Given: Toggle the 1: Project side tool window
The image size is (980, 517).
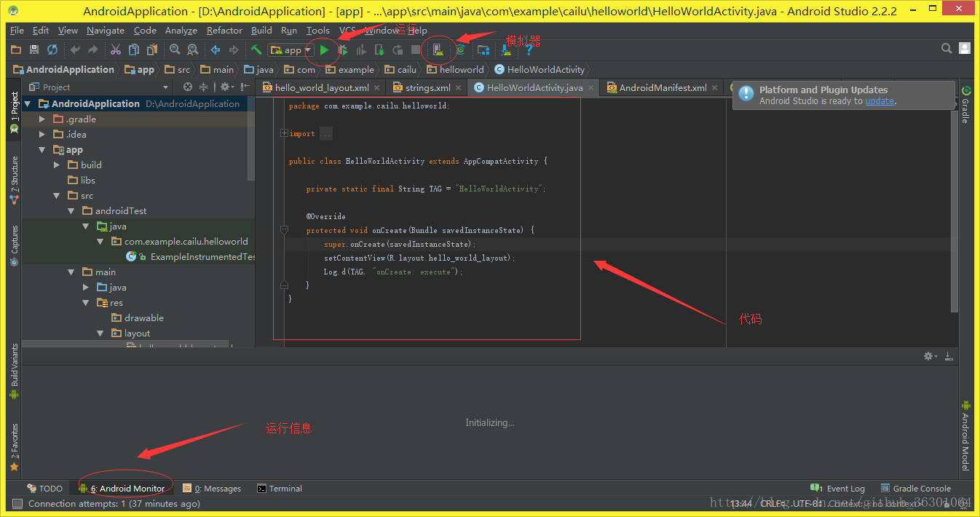Looking at the screenshot, I should 14,111.
